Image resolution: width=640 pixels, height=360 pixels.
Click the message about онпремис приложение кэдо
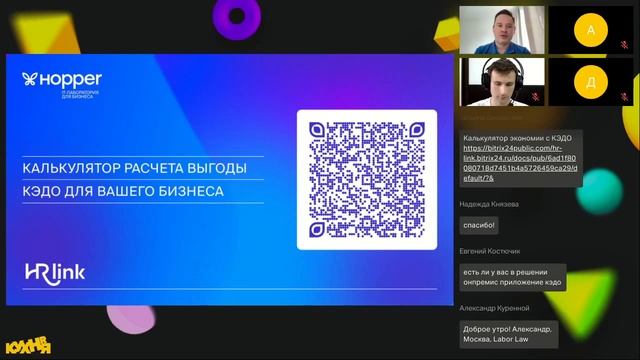513,277
